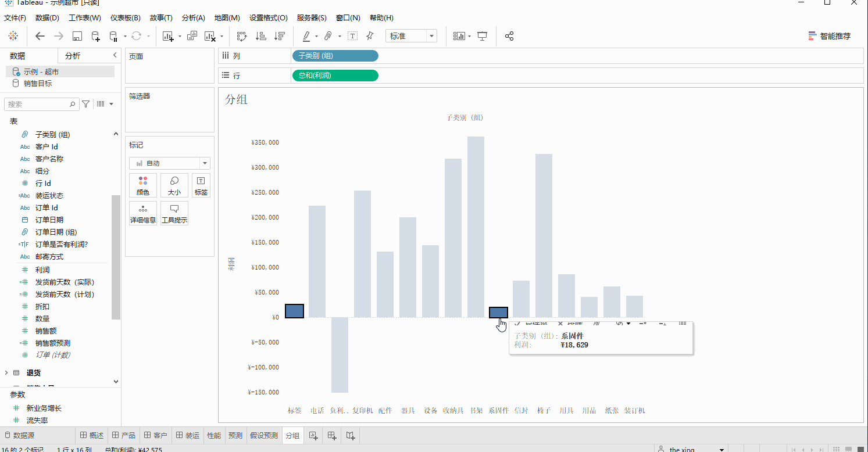Viewport: 868px width, 452px height.
Task: Open the 设置格式(O) menu
Action: point(269,18)
